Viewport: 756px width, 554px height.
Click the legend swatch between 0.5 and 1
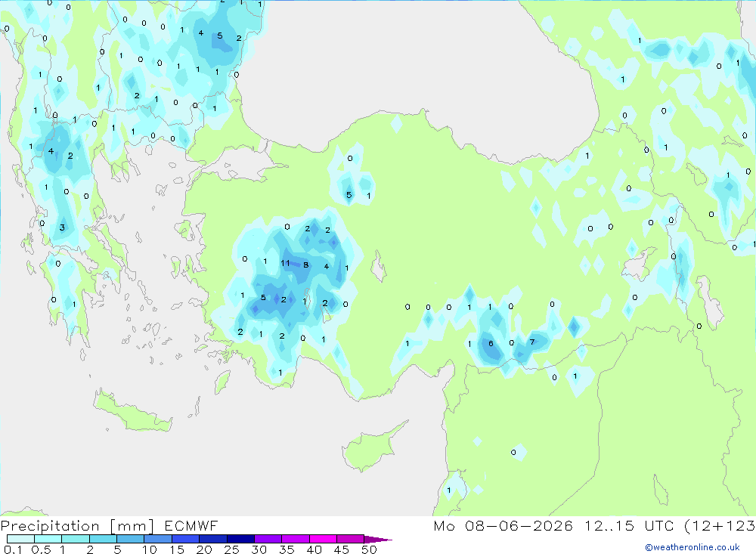(x=48, y=539)
